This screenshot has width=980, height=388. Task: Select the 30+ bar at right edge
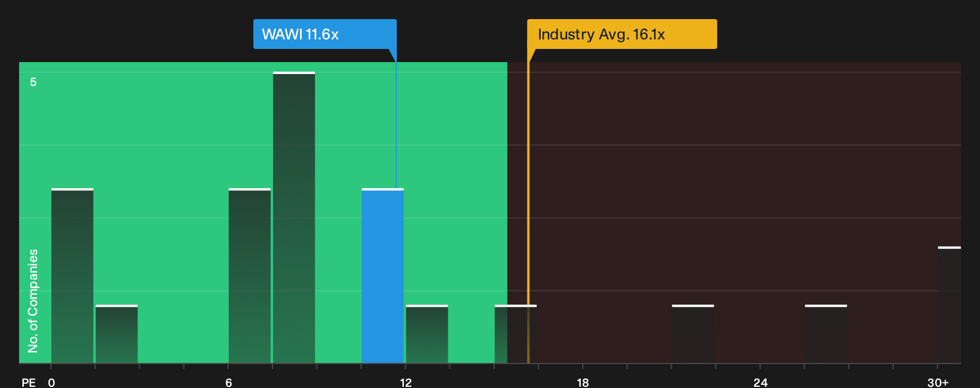coord(950,305)
